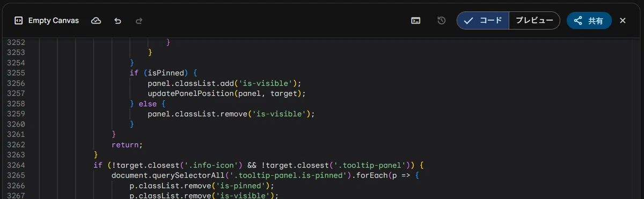Click the 共有 share button

(x=589, y=20)
